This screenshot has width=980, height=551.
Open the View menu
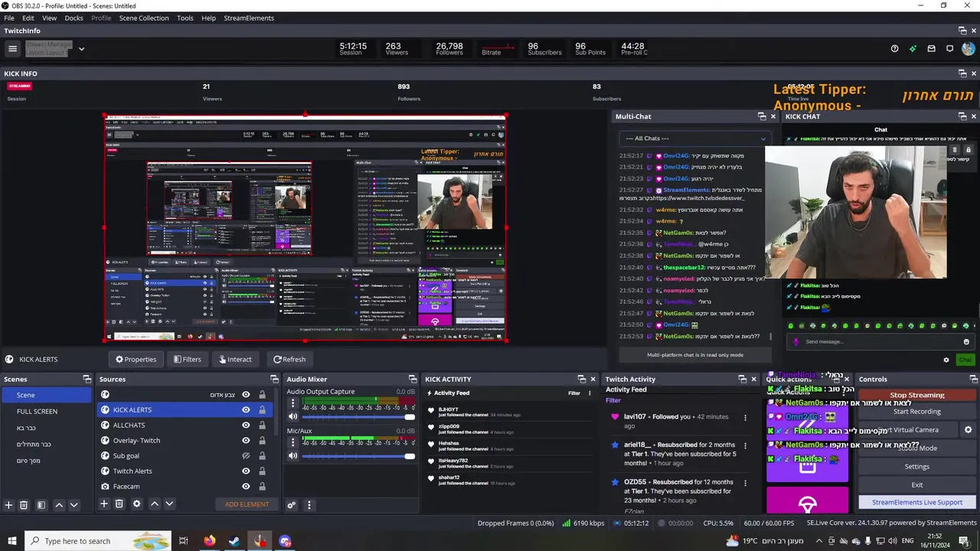tap(49, 18)
